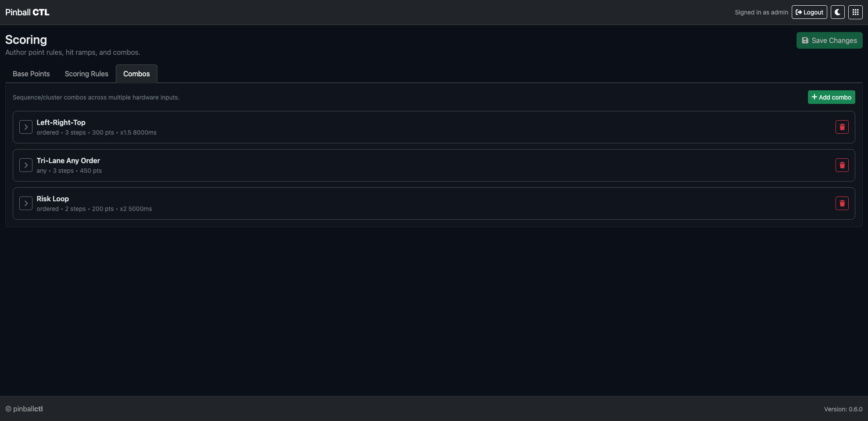Click the Pinball CTL logo
This screenshot has width=868, height=421.
[27, 12]
